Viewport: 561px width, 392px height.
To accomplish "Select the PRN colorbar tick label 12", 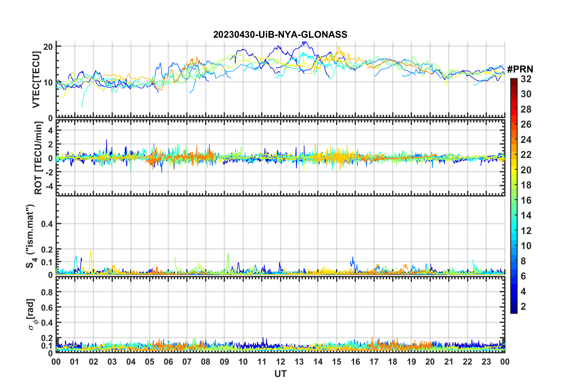I will (526, 231).
